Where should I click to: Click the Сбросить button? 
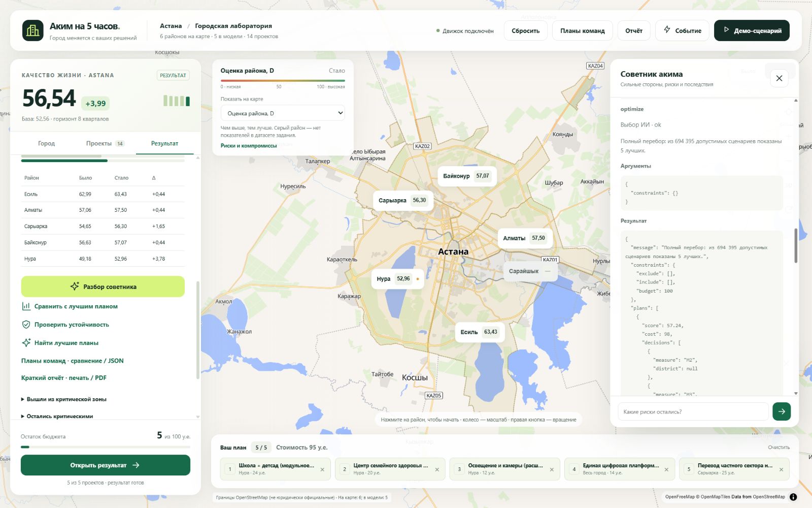[525, 30]
